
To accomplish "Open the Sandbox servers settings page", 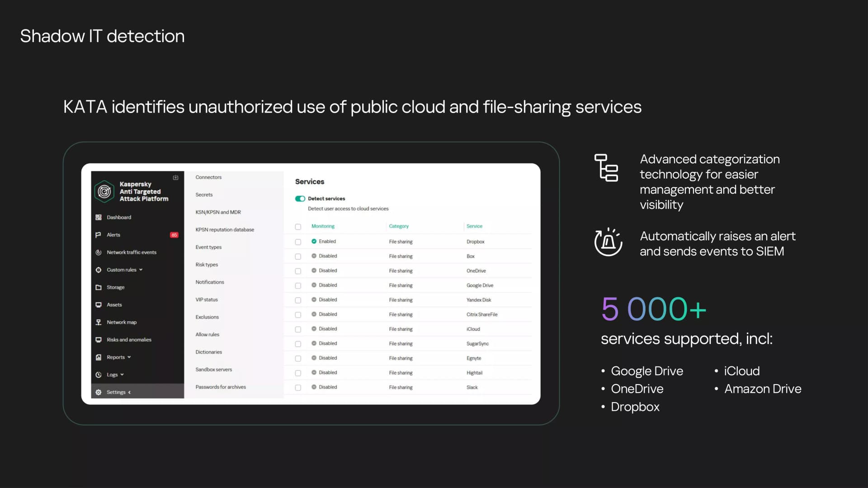I will click(x=213, y=370).
